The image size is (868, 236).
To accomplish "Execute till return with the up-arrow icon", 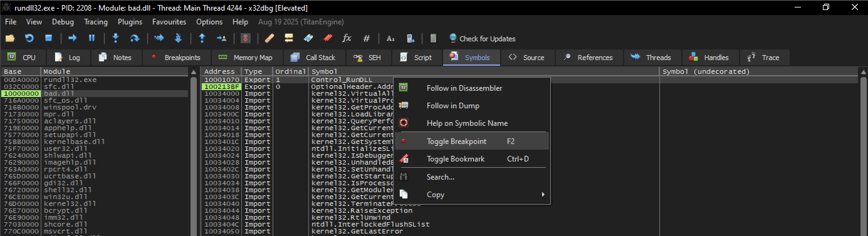I will (202, 38).
